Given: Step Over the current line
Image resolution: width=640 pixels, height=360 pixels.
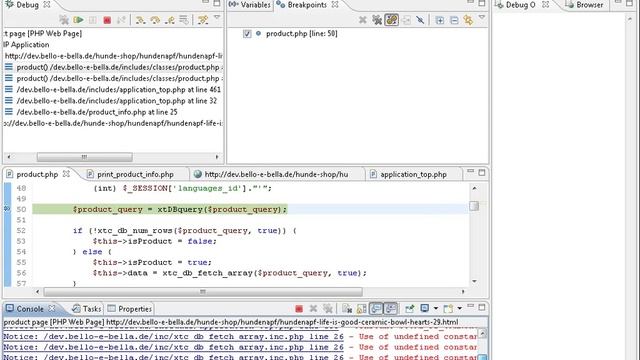Looking at the screenshot, I should pos(155,20).
